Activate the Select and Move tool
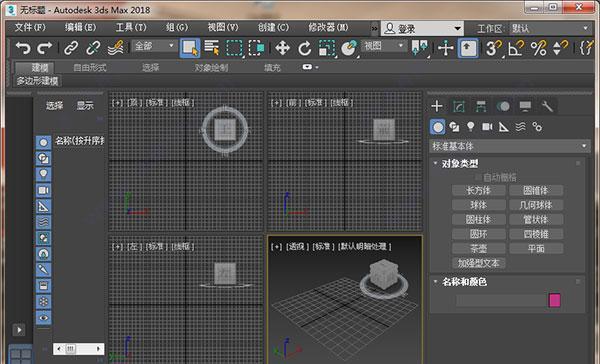This screenshot has width=600, height=364. coord(282,48)
